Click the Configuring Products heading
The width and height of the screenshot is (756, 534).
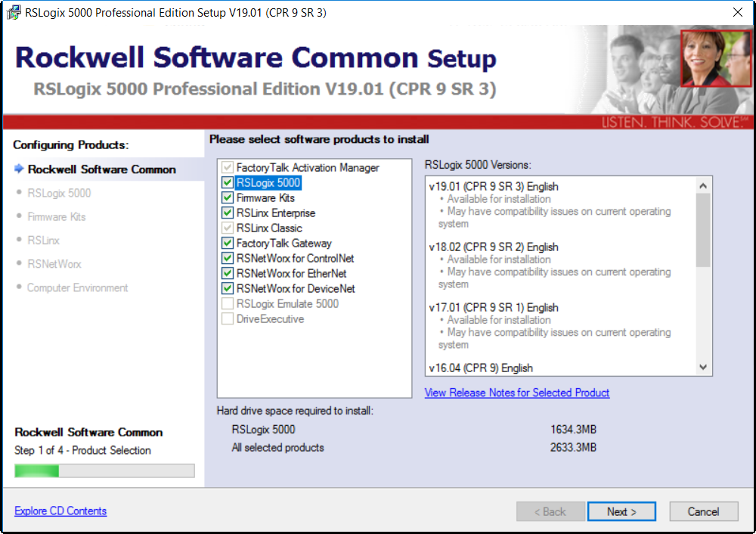click(x=71, y=144)
